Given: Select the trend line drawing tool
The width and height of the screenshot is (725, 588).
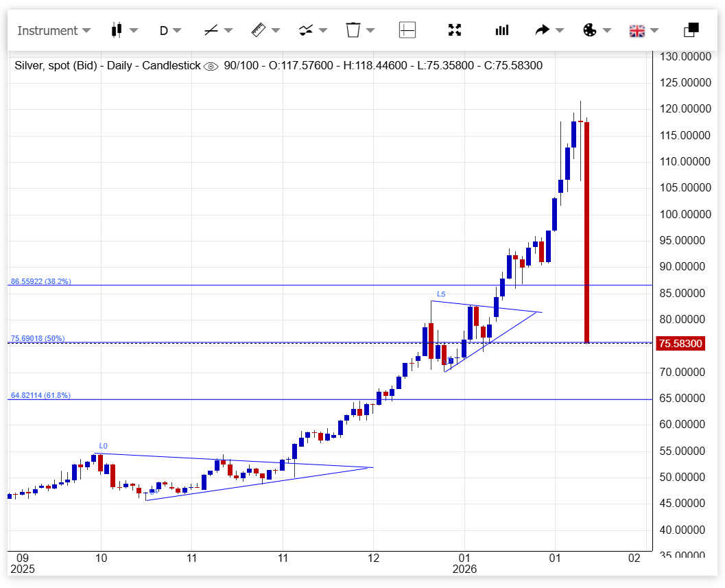Looking at the screenshot, I should (211, 30).
